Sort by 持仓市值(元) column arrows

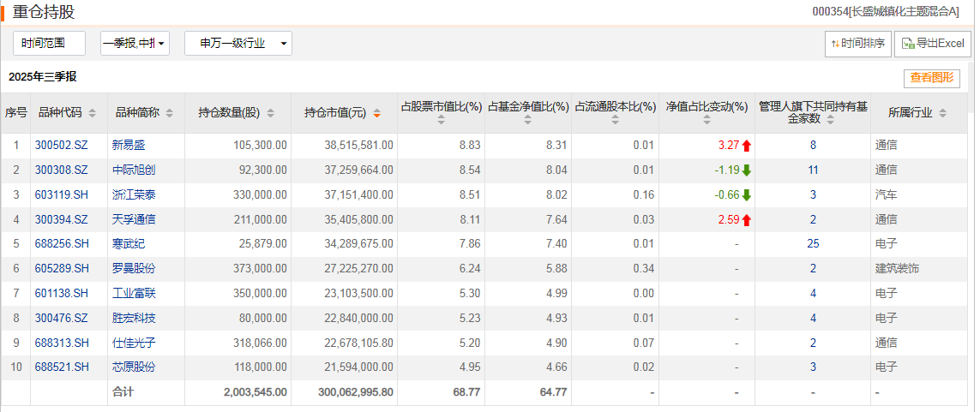click(x=377, y=114)
